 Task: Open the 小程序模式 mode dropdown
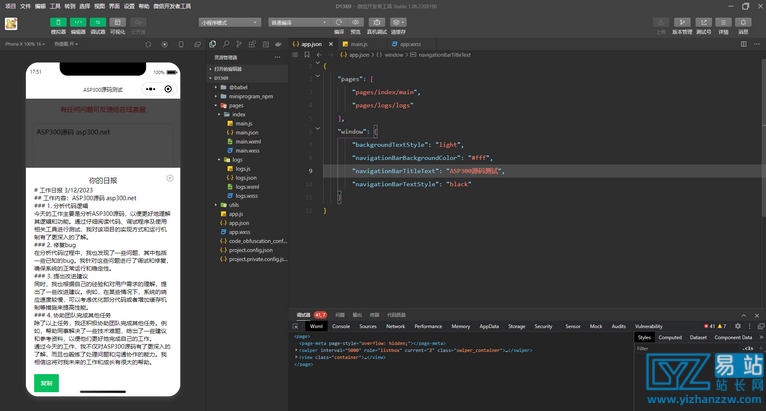coord(228,21)
